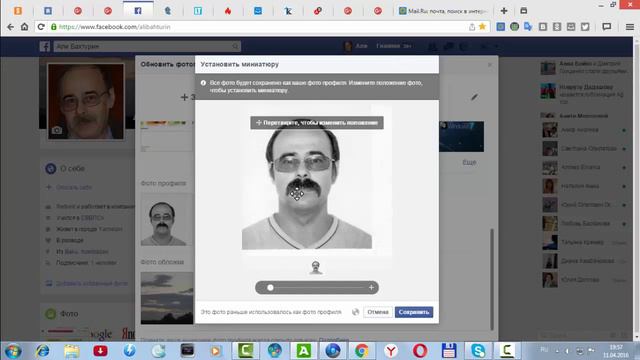This screenshot has height=360, width=640.
Task: Click the search magnifier in Facebook search
Action: 235,46
